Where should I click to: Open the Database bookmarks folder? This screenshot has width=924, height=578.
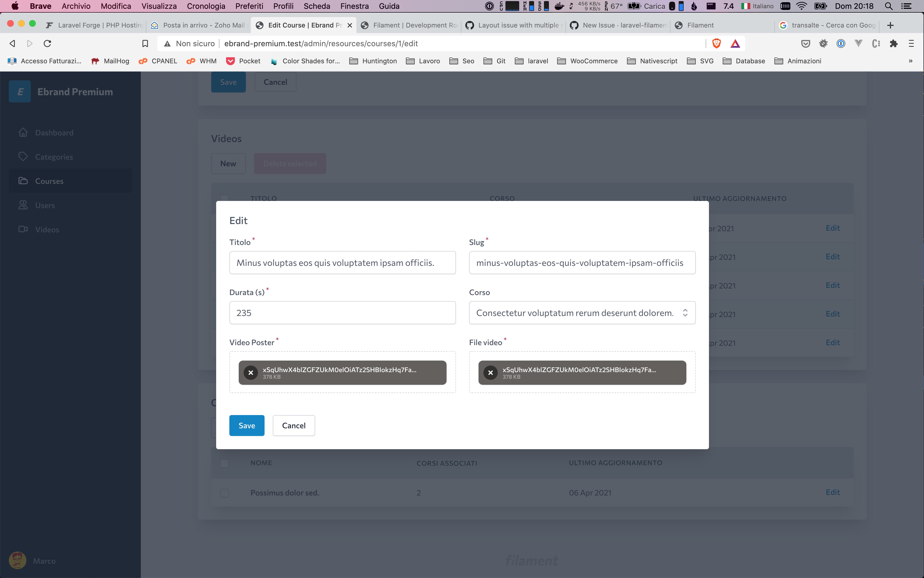(x=744, y=61)
